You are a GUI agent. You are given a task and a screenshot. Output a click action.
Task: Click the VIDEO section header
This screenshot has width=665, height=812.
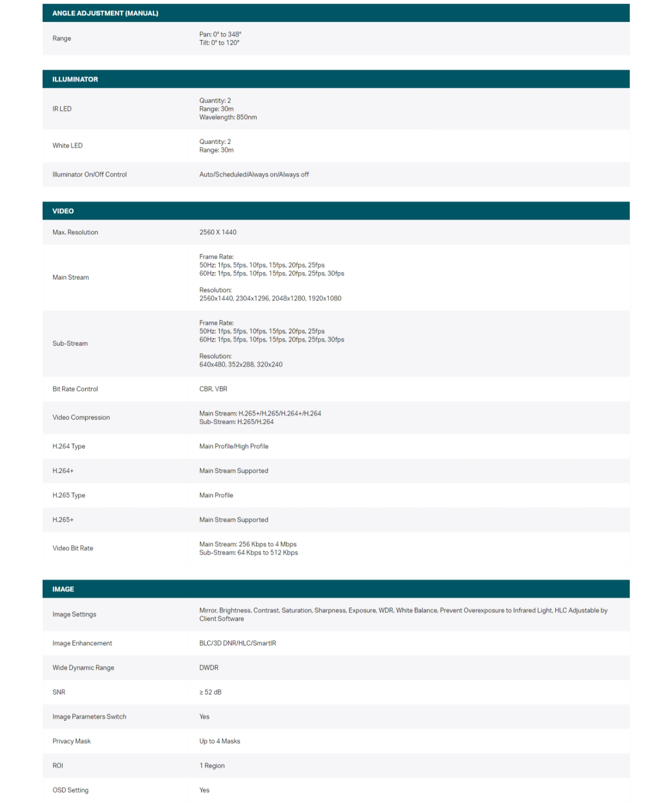(63, 211)
